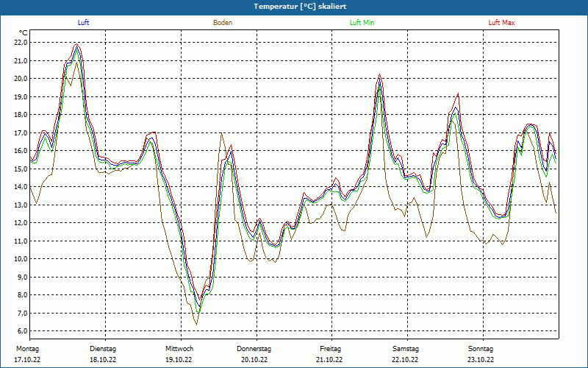The height and width of the screenshot is (368, 588).
Task: Click the '9,0' y-axis value
Action: (23, 277)
